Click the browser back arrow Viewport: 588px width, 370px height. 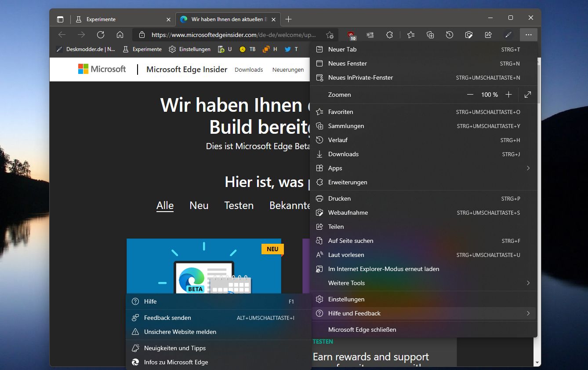(x=62, y=35)
